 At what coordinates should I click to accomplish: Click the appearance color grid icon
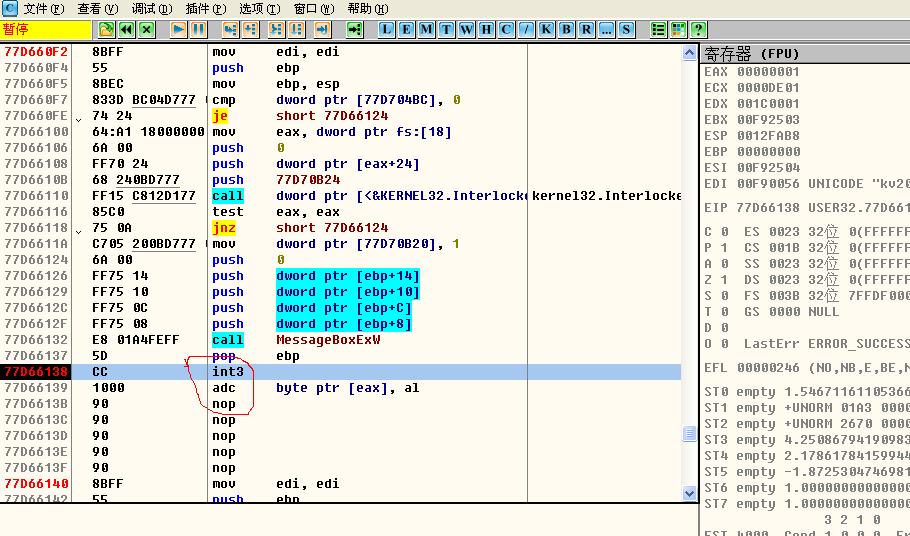[x=678, y=30]
